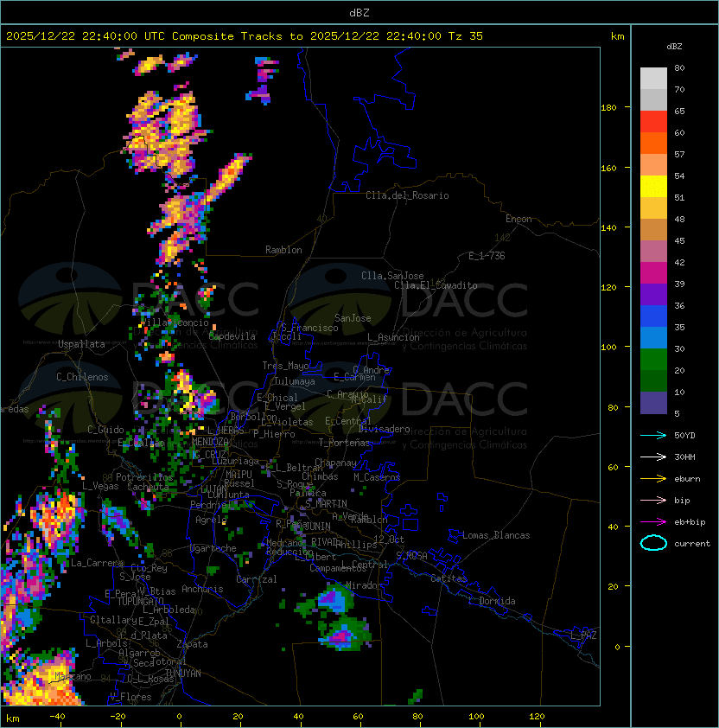Click the 'Potrerillos' map label

(x=144, y=477)
